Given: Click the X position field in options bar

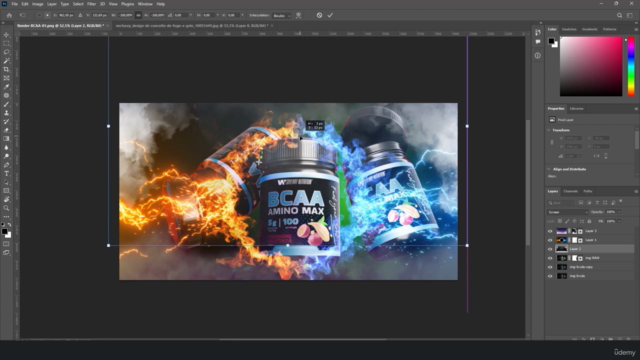Looking at the screenshot, I should pos(66,16).
